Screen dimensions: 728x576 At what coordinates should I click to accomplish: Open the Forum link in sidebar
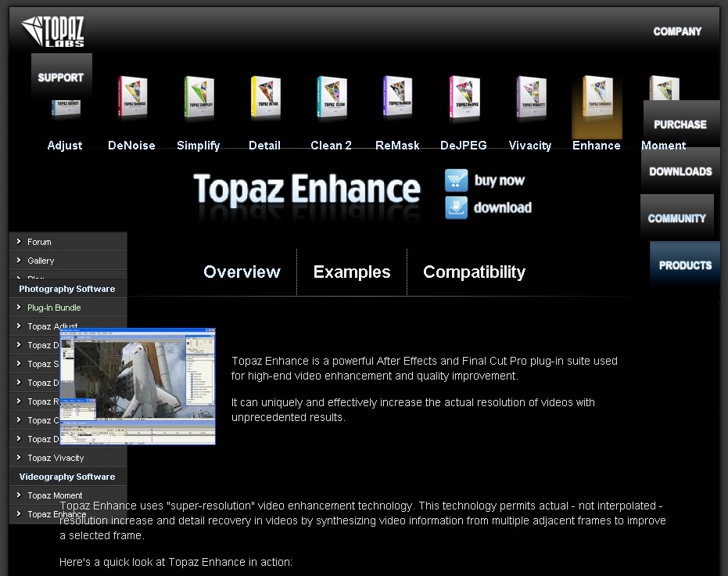[39, 242]
